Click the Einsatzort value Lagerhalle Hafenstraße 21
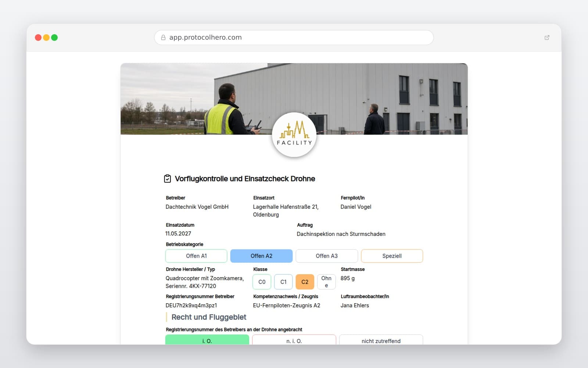 pyautogui.click(x=286, y=211)
